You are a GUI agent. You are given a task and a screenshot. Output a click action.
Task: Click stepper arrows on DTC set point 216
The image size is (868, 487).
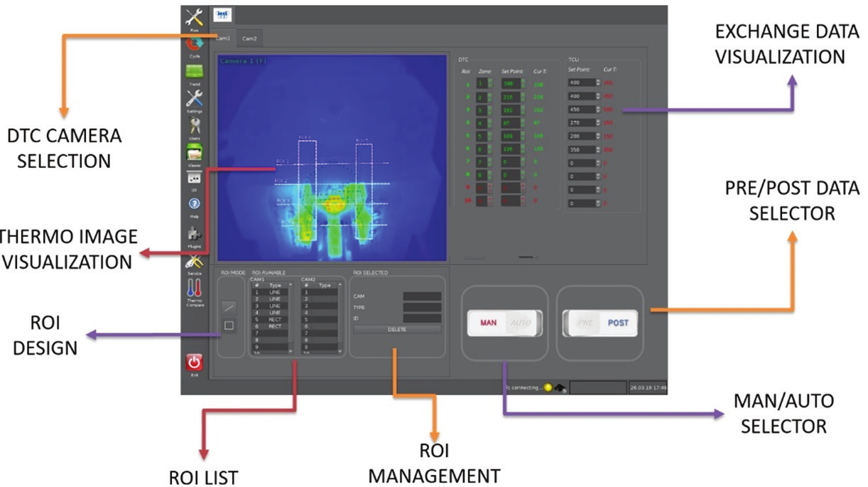(x=524, y=97)
